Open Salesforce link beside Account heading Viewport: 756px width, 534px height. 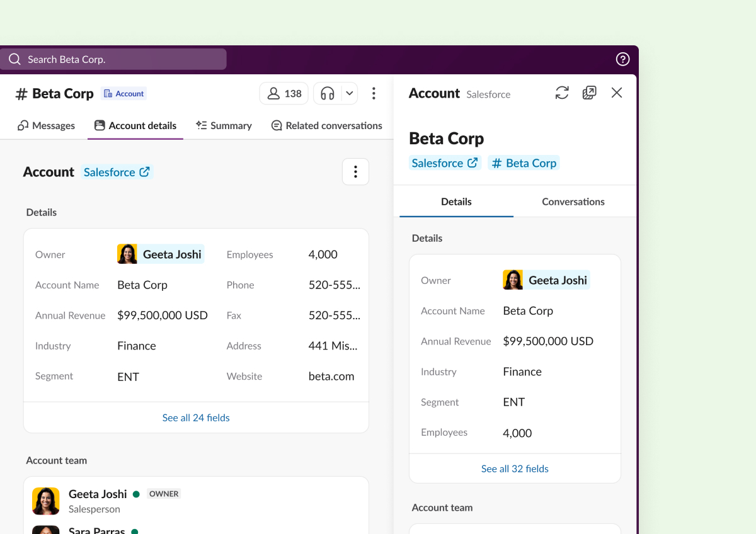117,172
